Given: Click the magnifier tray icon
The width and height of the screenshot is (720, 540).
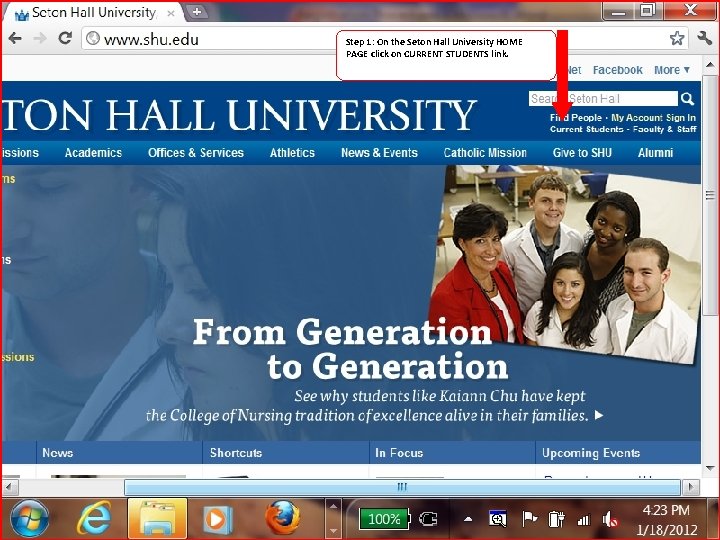Looking at the screenshot, I should [498, 518].
